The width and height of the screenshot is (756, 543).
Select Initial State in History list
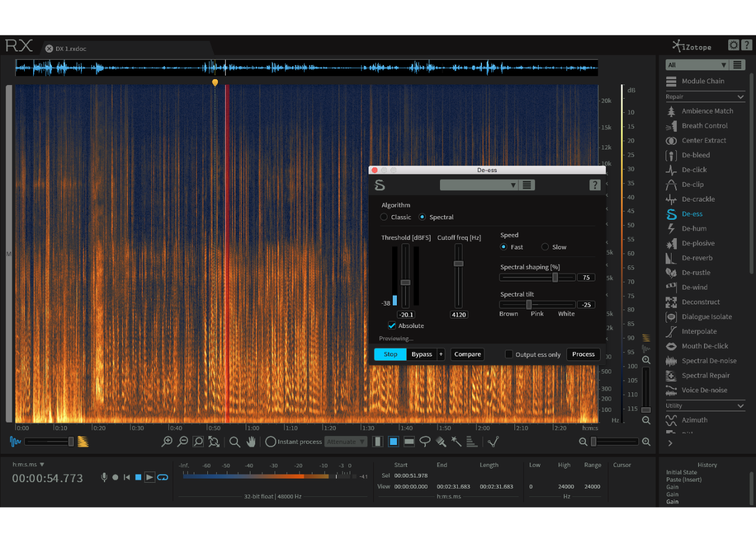(682, 473)
